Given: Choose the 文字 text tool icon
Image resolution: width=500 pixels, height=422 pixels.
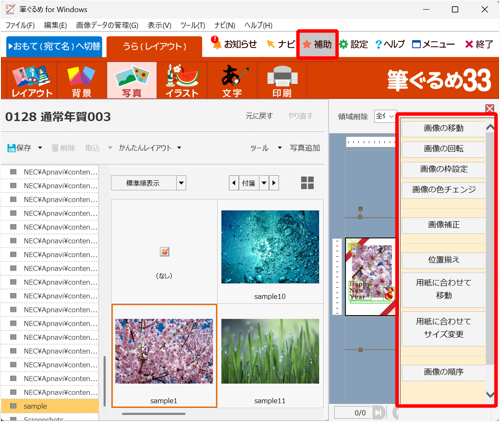Looking at the screenshot, I should pyautogui.click(x=232, y=81).
